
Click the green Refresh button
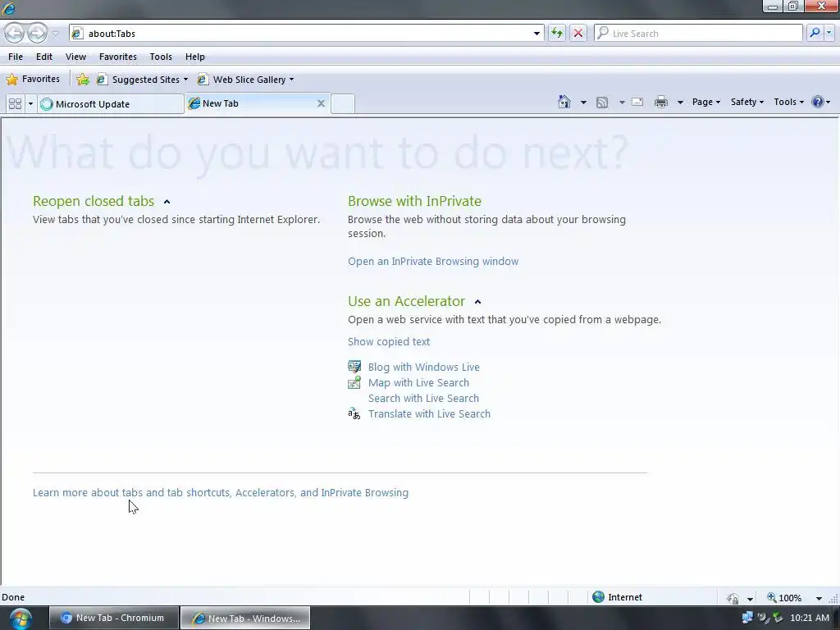(x=557, y=33)
